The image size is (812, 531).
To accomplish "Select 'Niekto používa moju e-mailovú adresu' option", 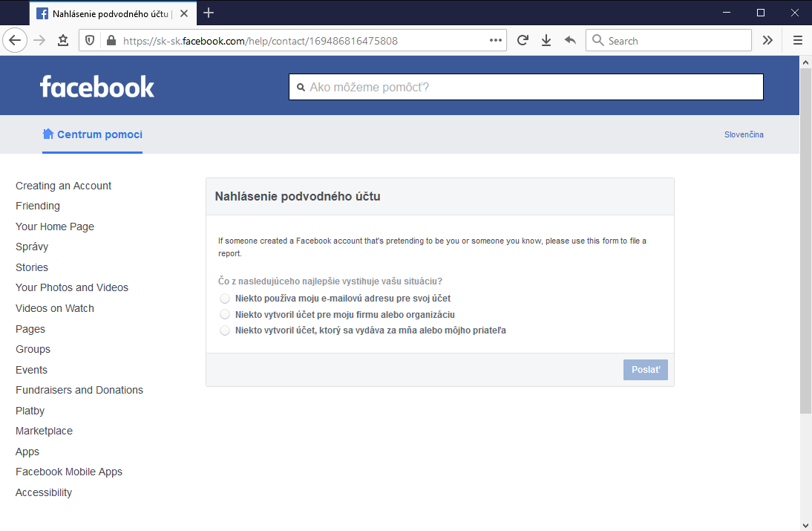I will click(225, 299).
